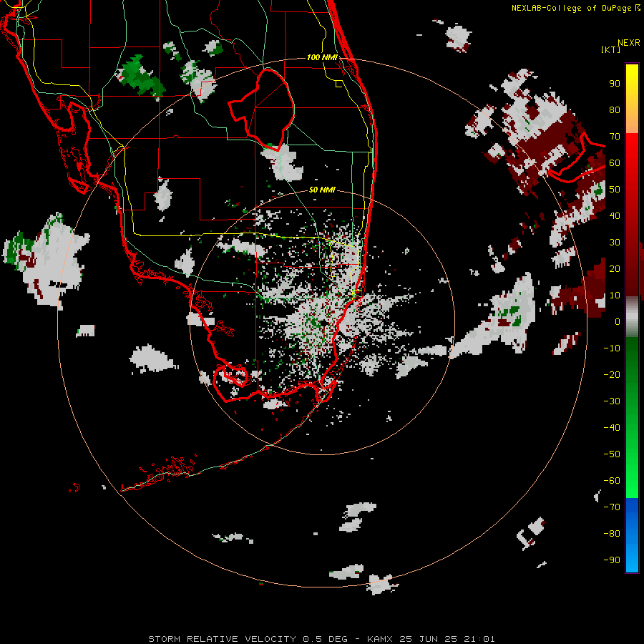Select the -60 value on velocity scale

click(612, 481)
